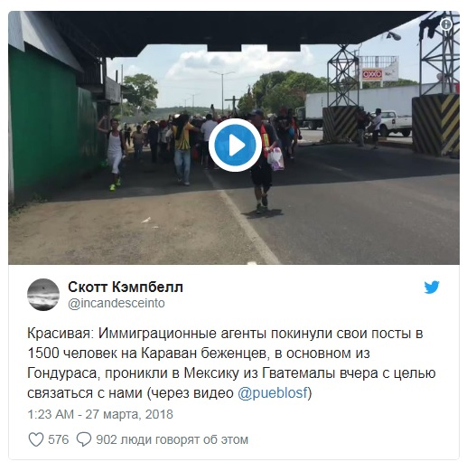Open the author name Скотт Кэмпбелл
The image size is (476, 462).
click(126, 287)
